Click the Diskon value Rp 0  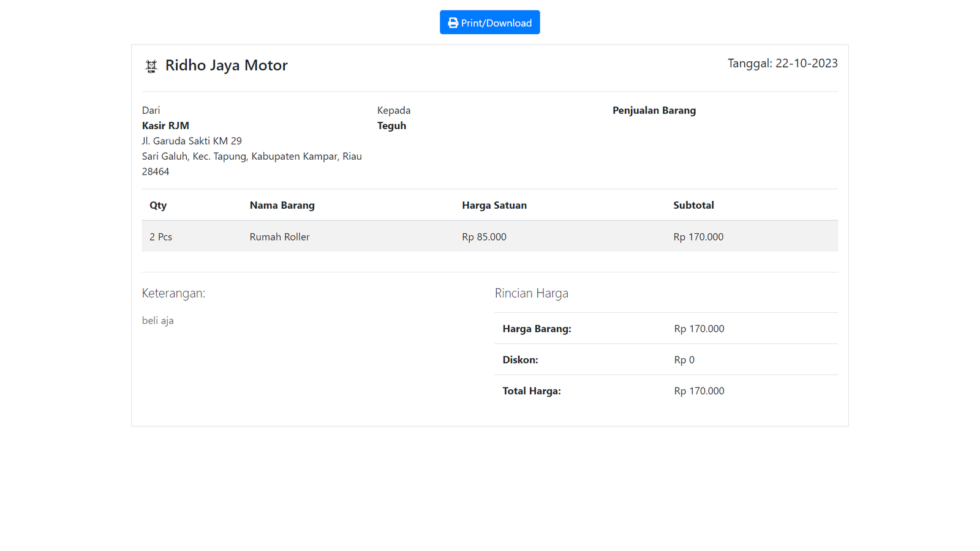684,360
